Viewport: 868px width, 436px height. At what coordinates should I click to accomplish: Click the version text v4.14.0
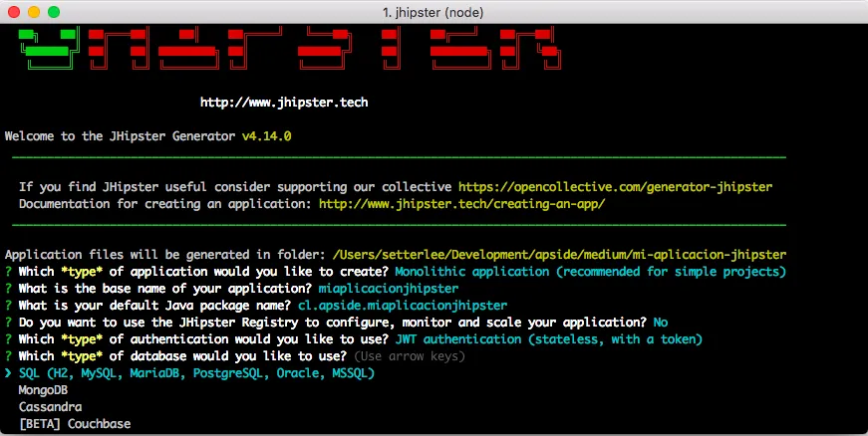point(267,136)
